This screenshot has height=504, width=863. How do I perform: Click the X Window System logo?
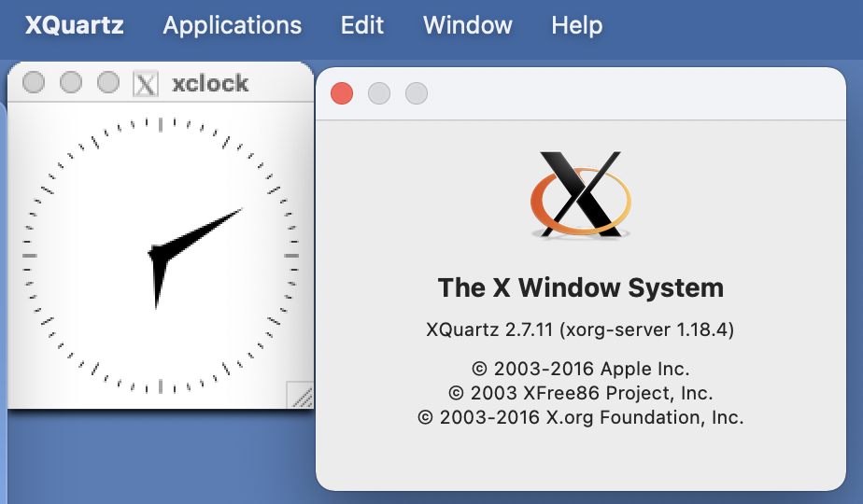pos(581,194)
